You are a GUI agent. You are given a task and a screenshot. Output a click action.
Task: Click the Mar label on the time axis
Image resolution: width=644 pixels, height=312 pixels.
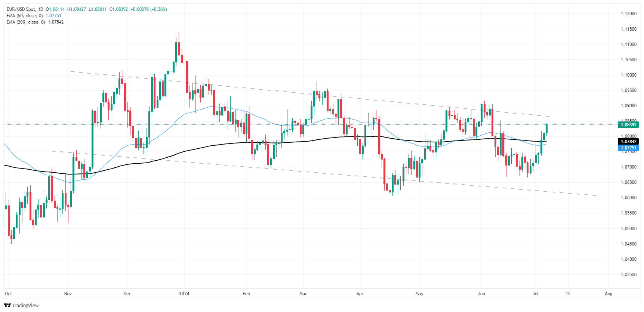[303, 294]
